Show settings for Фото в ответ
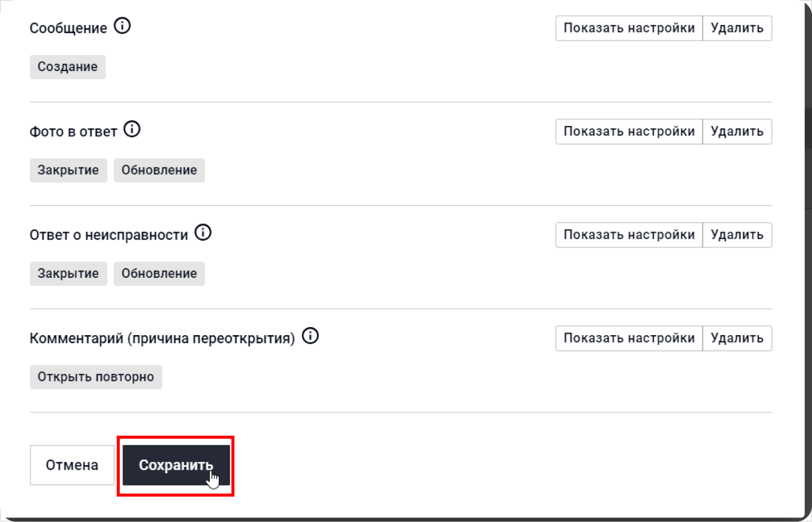 [629, 132]
